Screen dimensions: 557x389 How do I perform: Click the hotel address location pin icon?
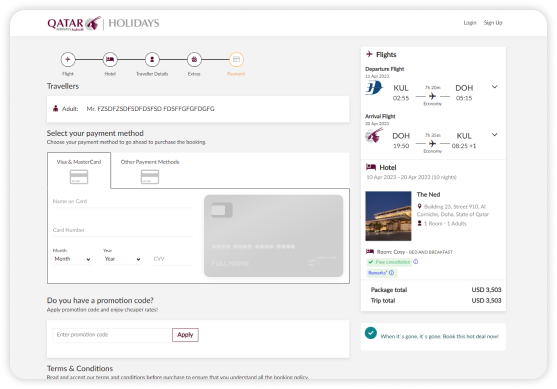point(420,206)
